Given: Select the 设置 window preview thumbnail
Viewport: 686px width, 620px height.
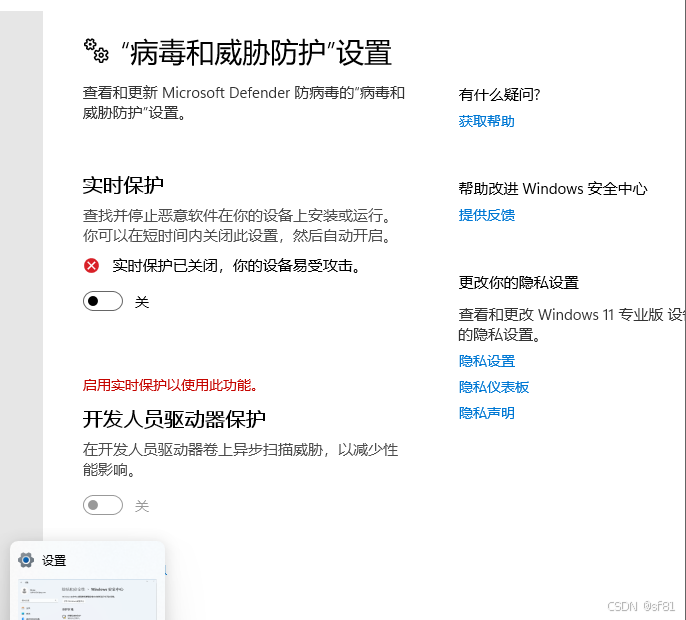Looking at the screenshot, I should (88, 599).
